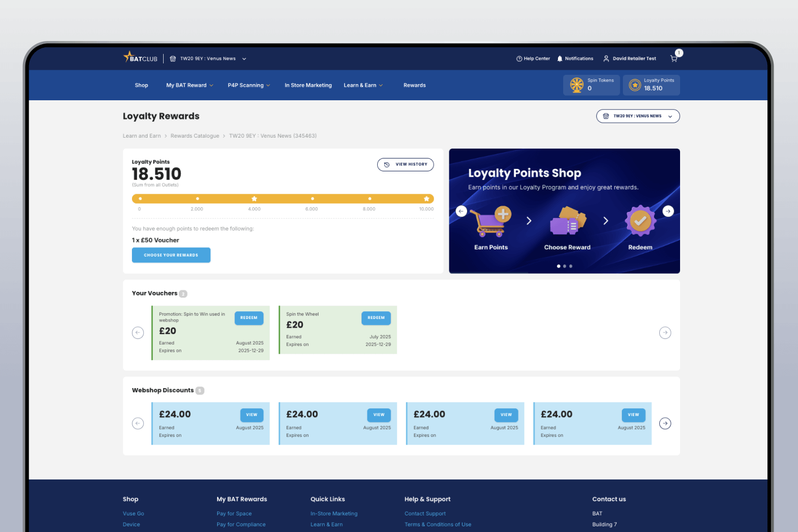Open Pay for Space footer link
Screen dimensions: 798x532
[234, 514]
